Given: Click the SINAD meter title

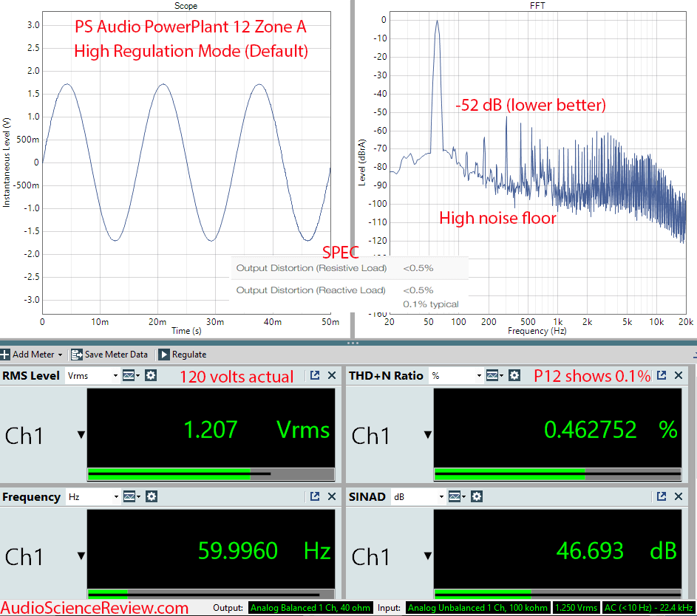Looking at the screenshot, I should [x=367, y=496].
